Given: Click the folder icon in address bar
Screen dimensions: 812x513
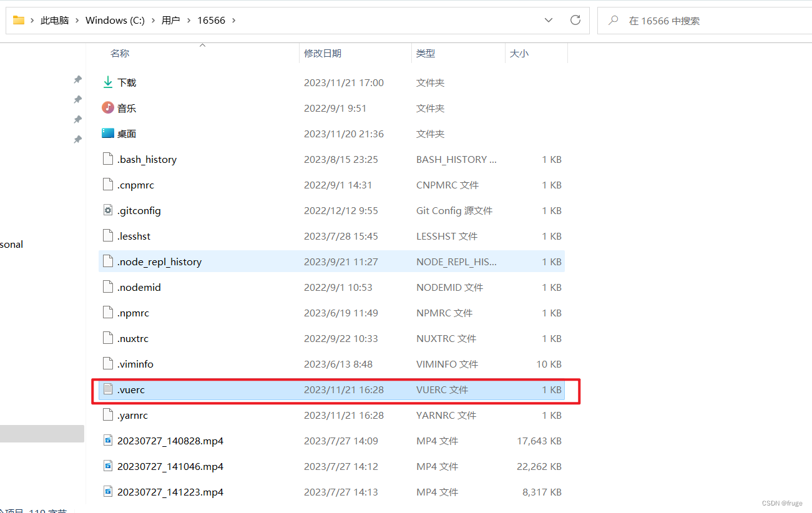Looking at the screenshot, I should [19, 20].
